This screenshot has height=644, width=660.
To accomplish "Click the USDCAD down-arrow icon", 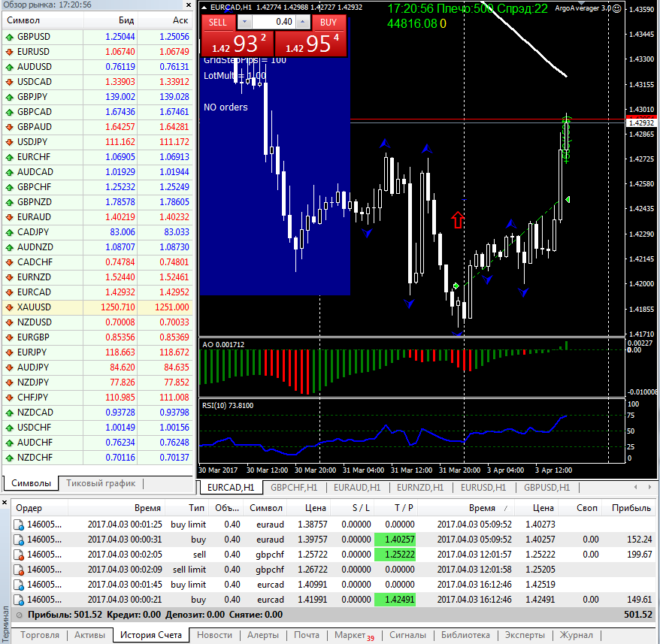I will (x=9, y=82).
